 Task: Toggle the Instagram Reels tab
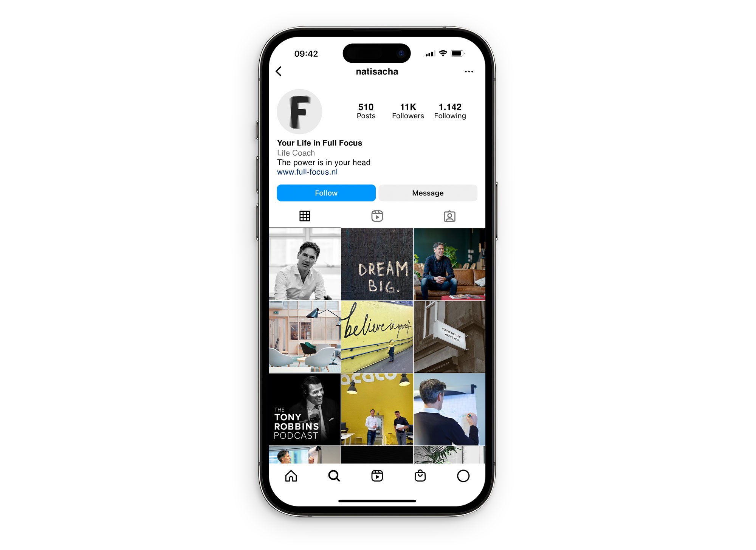378,215
